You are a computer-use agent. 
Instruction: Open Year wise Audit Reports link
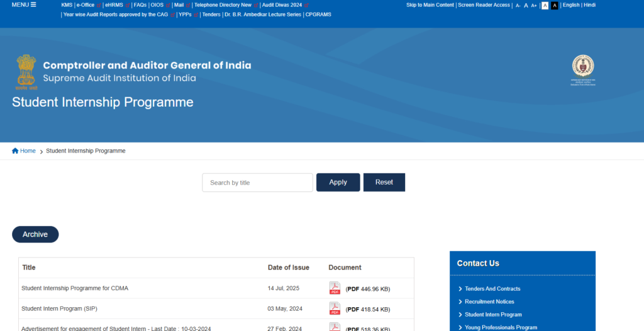pos(116,14)
